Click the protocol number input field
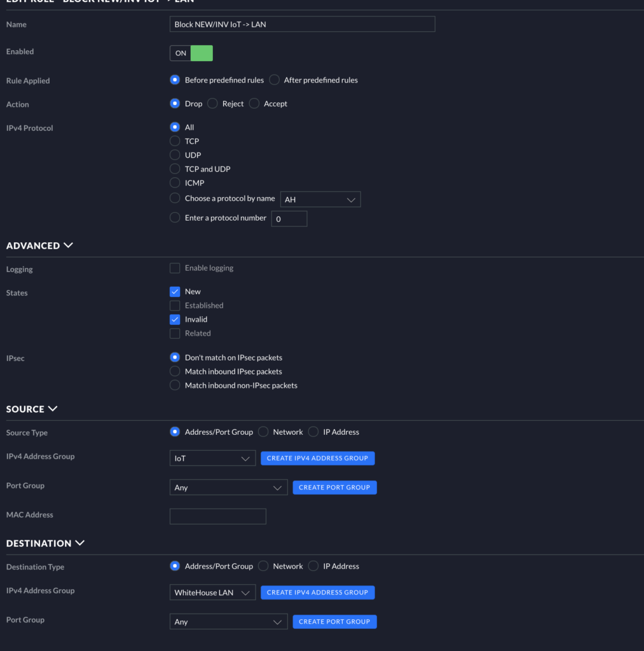 289,219
